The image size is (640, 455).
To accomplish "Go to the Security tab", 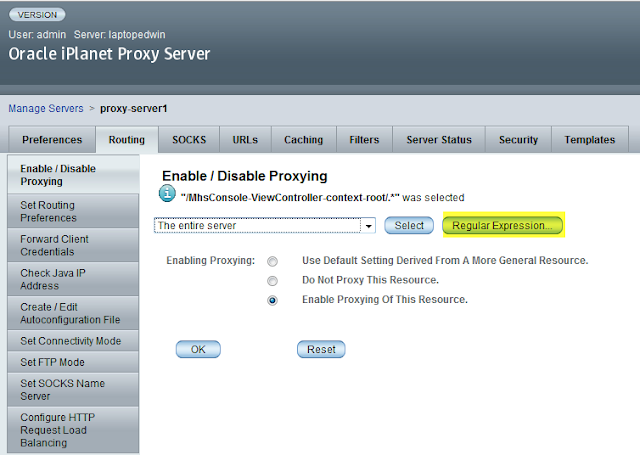I will pos(518,140).
